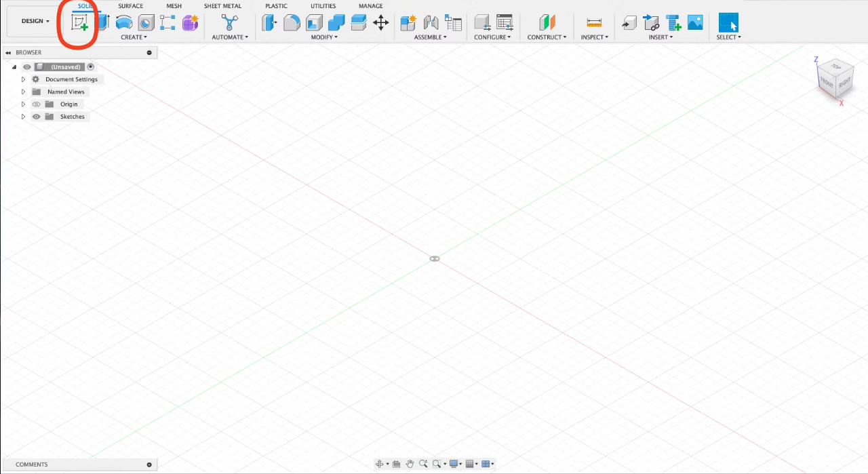Viewport: 868px width, 474px height.
Task: Select the Fillet tool icon
Action: tap(292, 22)
